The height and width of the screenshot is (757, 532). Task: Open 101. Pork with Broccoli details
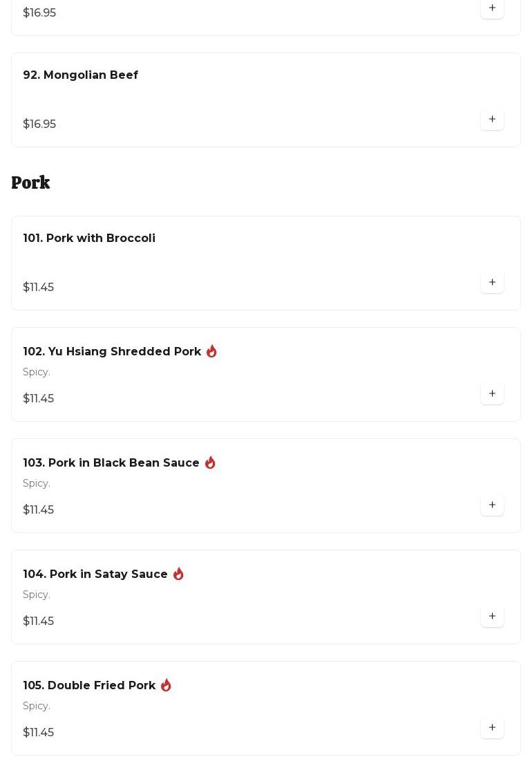[89, 238]
